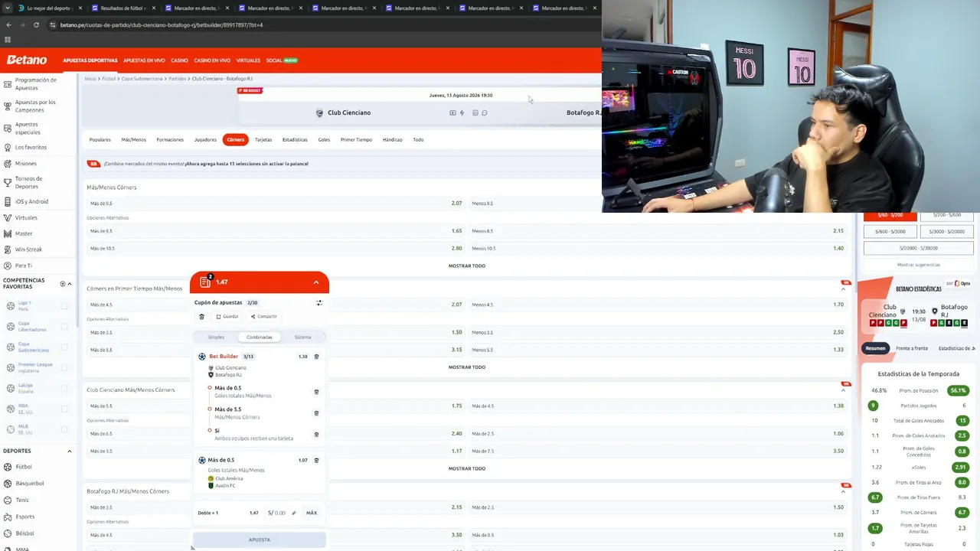Open Fútbol in the sports sidebar
This screenshot has width=980, height=551.
24,467
